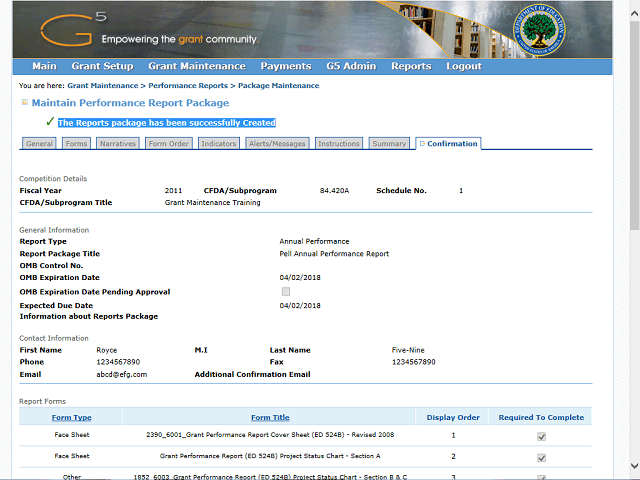Viewport: 640px width, 480px height.
Task: Click the last name value Five-Nine
Action: click(x=408, y=350)
